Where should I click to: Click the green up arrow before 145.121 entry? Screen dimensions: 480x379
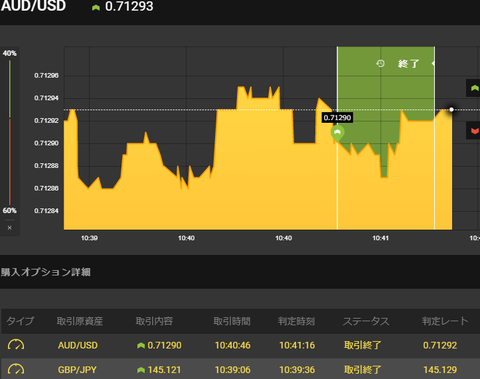[141, 370]
